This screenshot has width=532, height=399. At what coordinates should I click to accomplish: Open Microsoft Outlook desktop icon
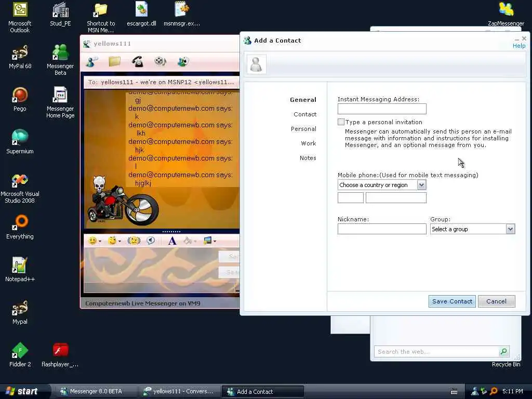[20, 17]
